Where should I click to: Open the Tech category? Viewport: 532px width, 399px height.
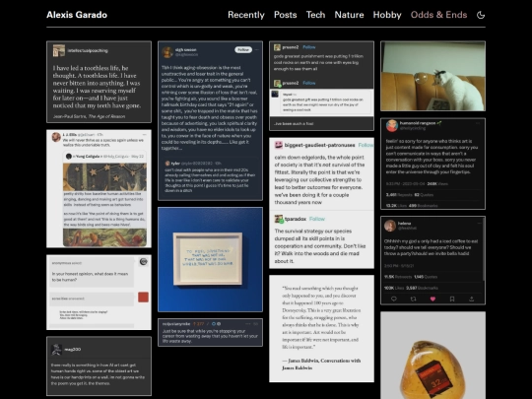(315, 15)
